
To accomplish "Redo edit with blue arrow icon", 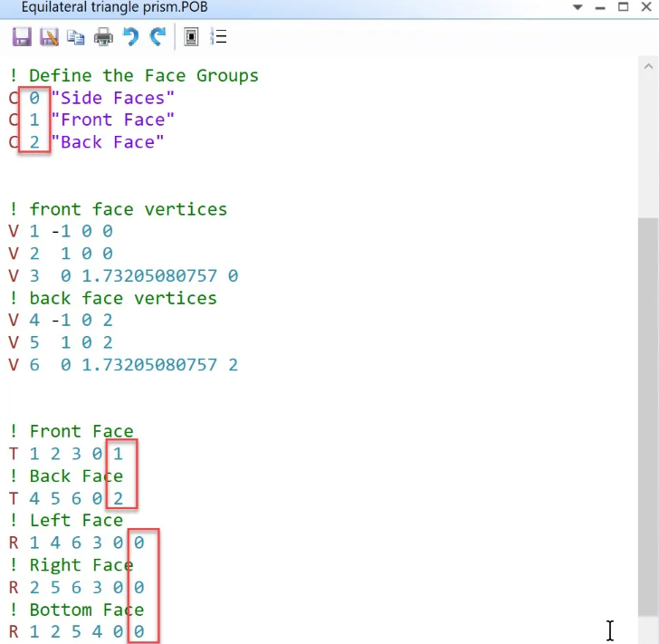I will [158, 36].
